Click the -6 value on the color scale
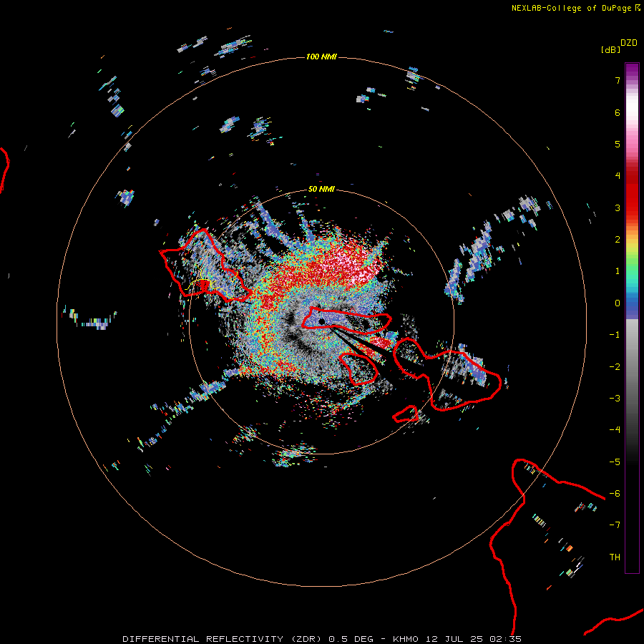Image resolution: width=644 pixels, height=644 pixels. [615, 494]
